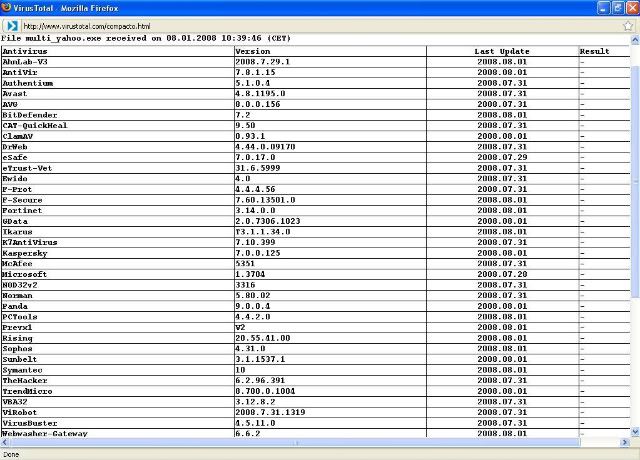
Task: Click the Symantec antivirus name
Action: click(x=22, y=370)
